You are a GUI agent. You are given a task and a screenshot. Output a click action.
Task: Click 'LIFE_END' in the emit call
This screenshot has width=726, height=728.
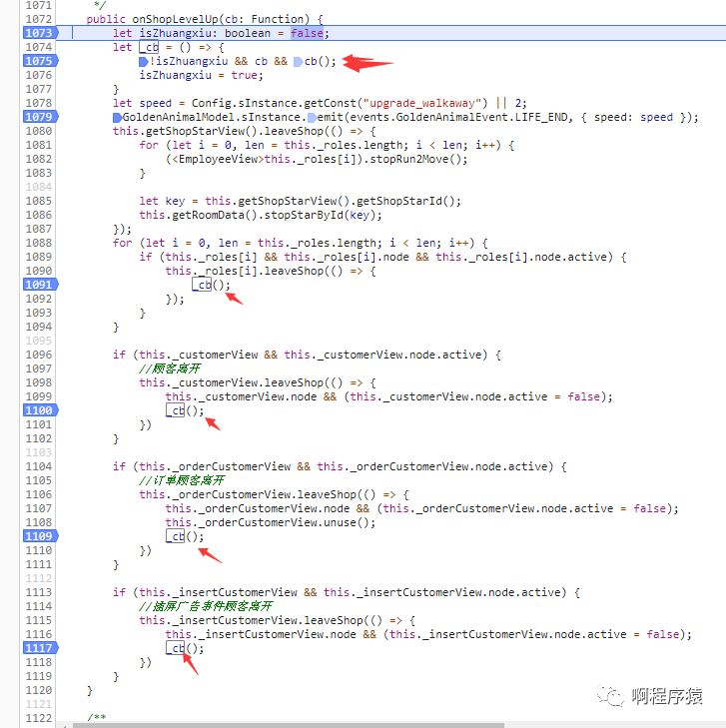pyautogui.click(x=541, y=117)
